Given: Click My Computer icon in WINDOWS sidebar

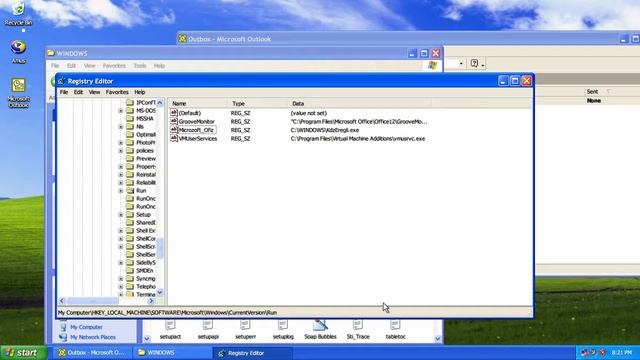Looking at the screenshot, I should tap(63, 327).
